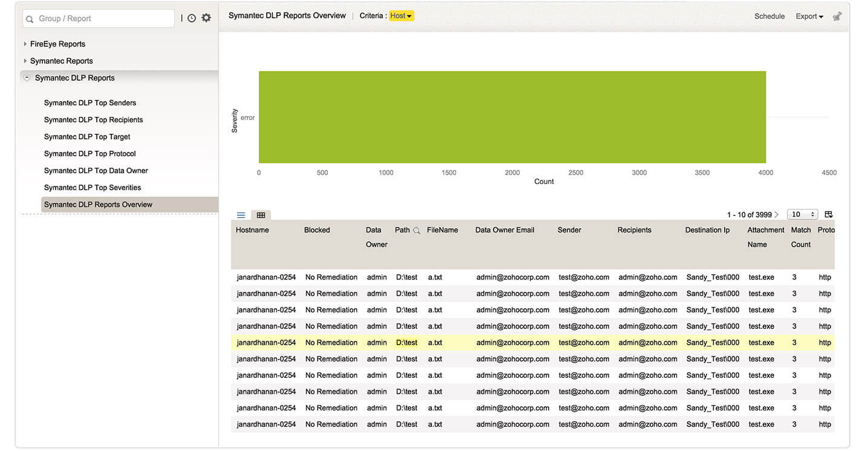Click the search icon in Path column

coord(416,231)
